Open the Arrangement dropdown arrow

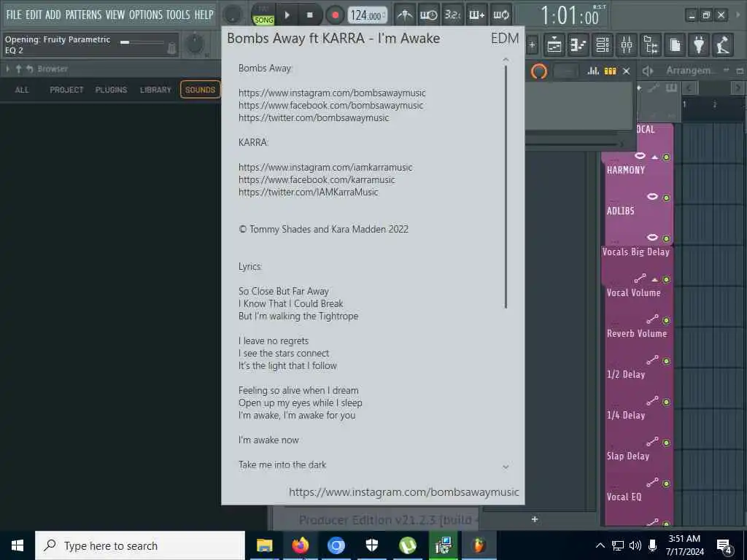[x=726, y=71]
